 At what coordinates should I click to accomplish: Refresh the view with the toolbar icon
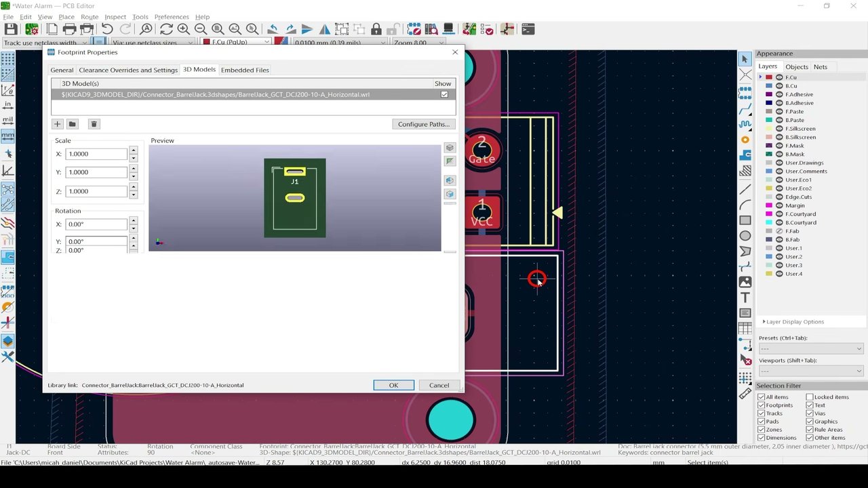(x=166, y=29)
